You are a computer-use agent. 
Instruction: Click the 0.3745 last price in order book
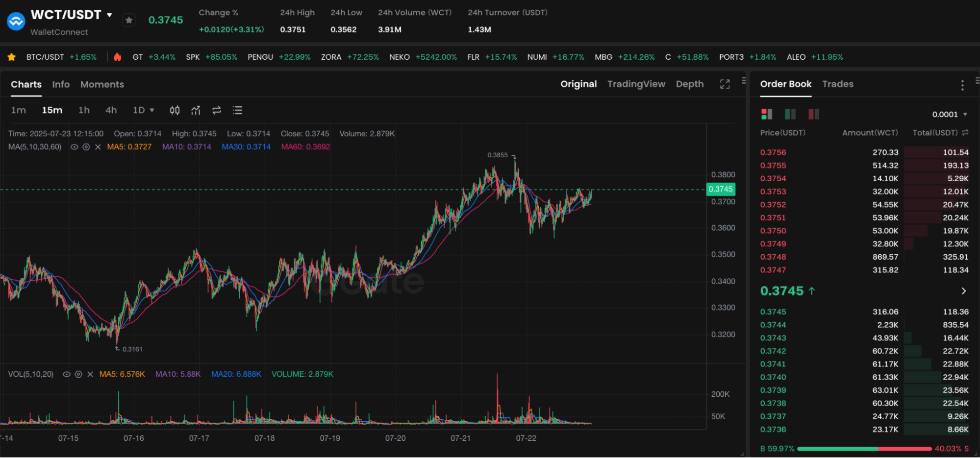[782, 291]
